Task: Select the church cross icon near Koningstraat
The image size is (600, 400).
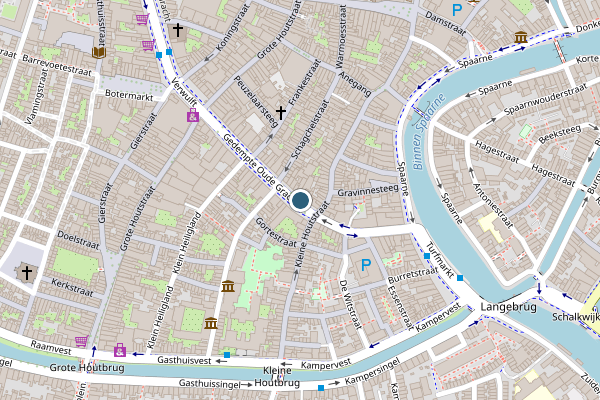Action: click(178, 30)
